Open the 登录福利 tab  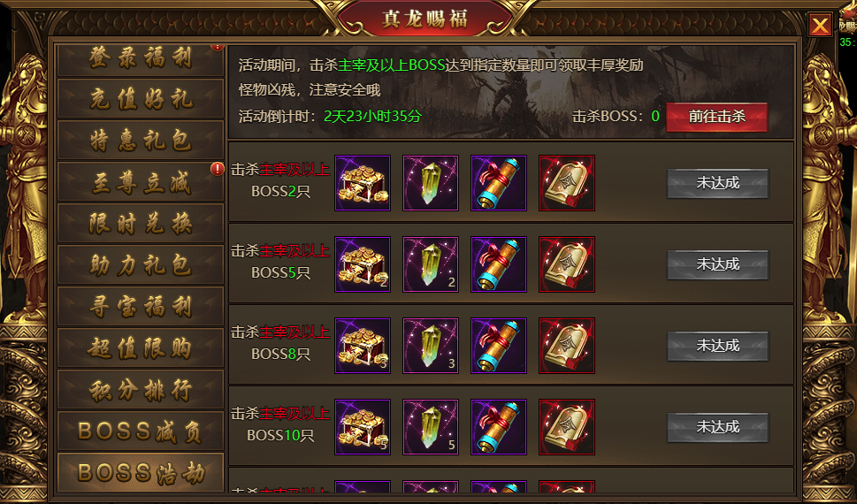[x=141, y=59]
